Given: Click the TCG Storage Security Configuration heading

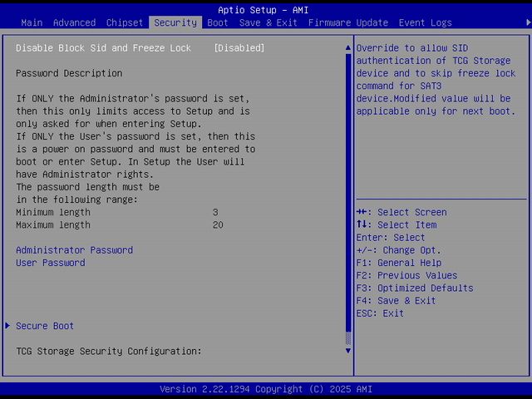Looking at the screenshot, I should click(109, 351).
